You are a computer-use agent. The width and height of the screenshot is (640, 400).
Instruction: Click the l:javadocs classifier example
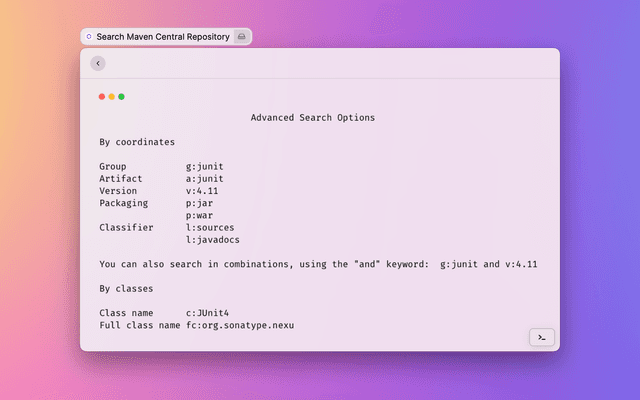213,240
